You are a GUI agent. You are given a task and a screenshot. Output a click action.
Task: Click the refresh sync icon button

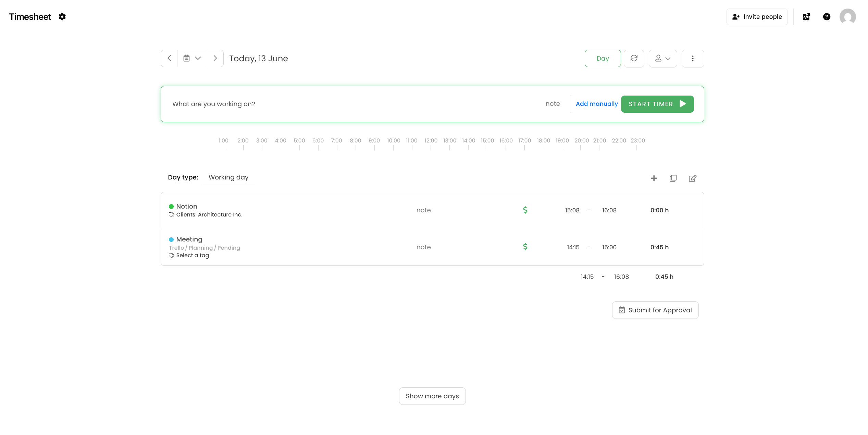tap(634, 58)
